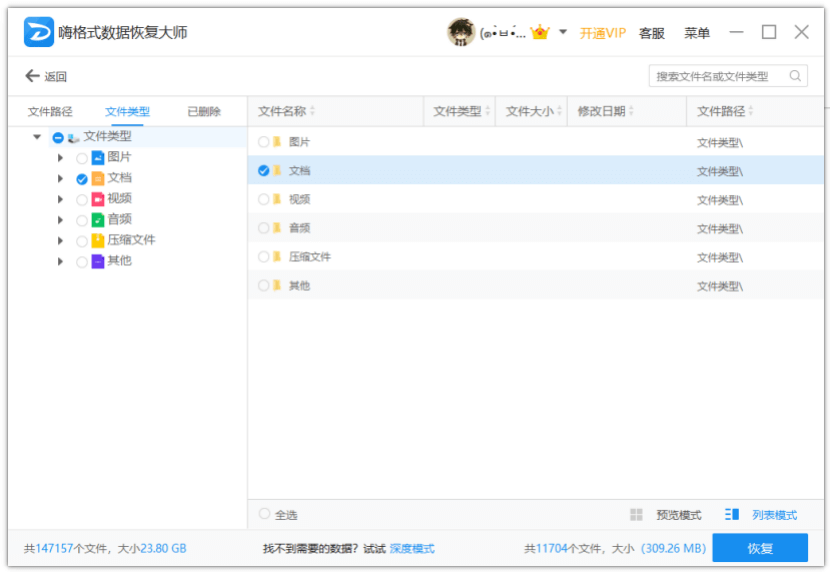The height and width of the screenshot is (574, 832).
Task: Click the user avatar picture in title bar
Action: coord(460,32)
